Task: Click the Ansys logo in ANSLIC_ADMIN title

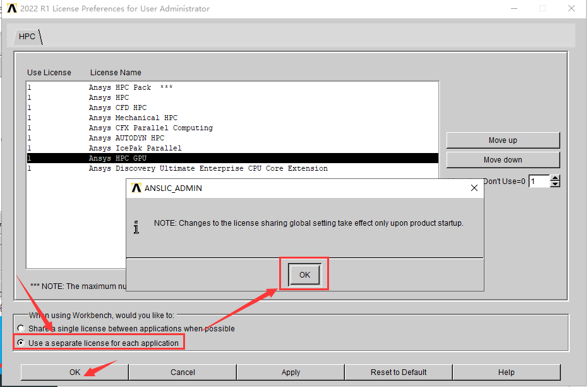Action: click(x=136, y=188)
